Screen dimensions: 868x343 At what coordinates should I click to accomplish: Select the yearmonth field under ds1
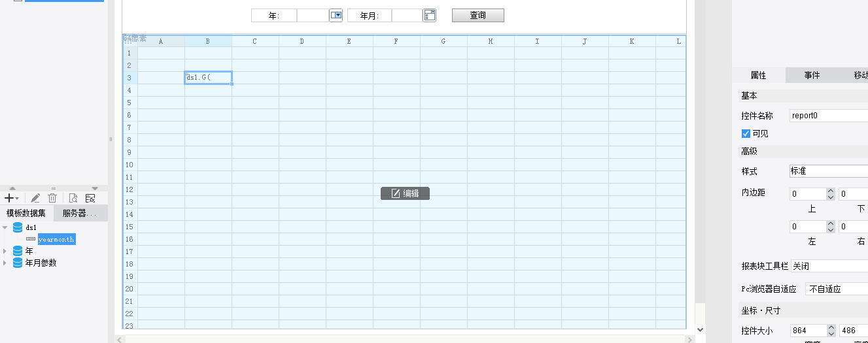pyautogui.click(x=56, y=239)
